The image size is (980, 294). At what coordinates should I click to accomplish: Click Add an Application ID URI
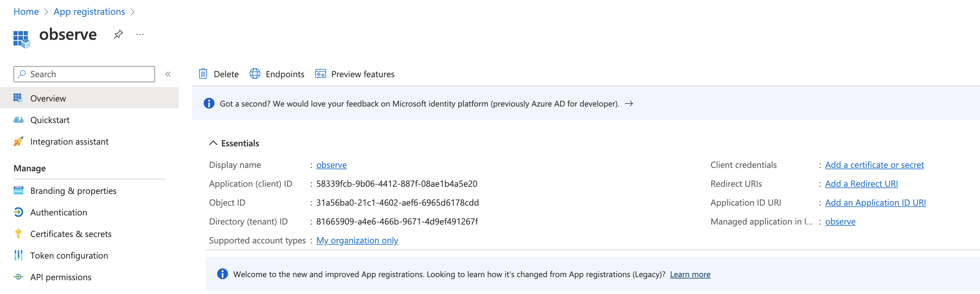875,203
